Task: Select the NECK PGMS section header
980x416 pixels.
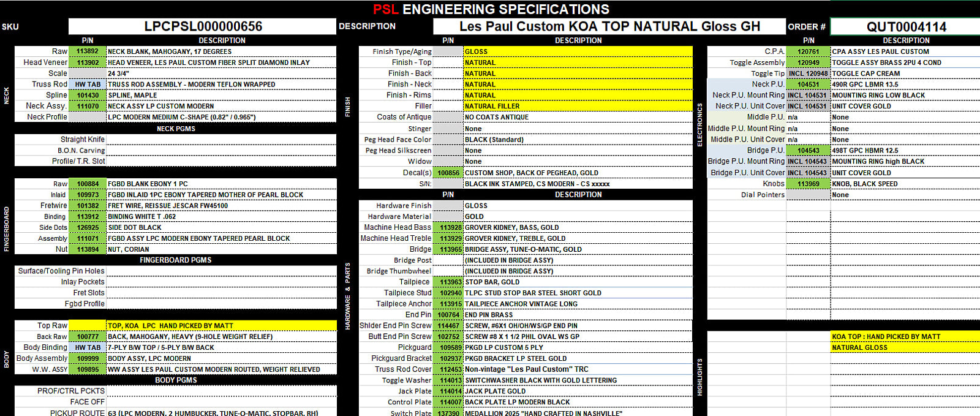Action: tap(176, 129)
